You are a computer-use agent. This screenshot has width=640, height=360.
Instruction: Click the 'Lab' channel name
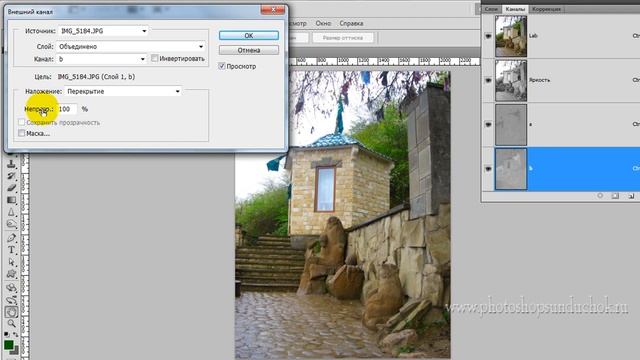tap(533, 36)
